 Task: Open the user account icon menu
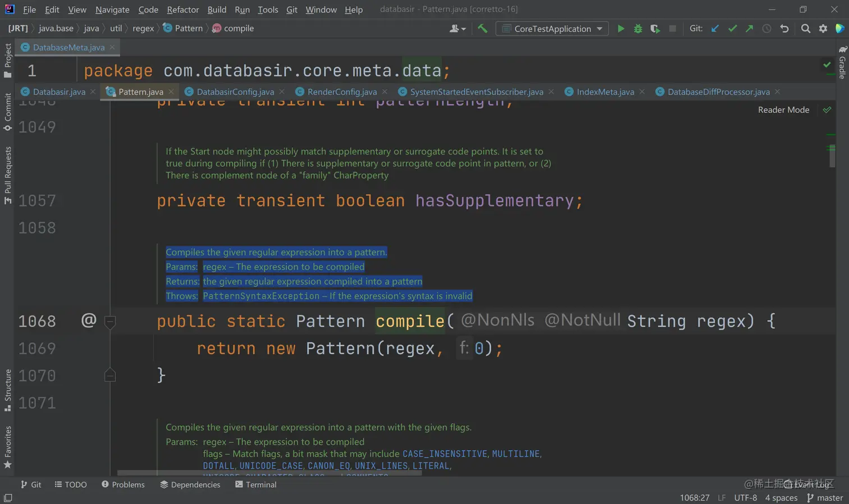[x=458, y=29]
